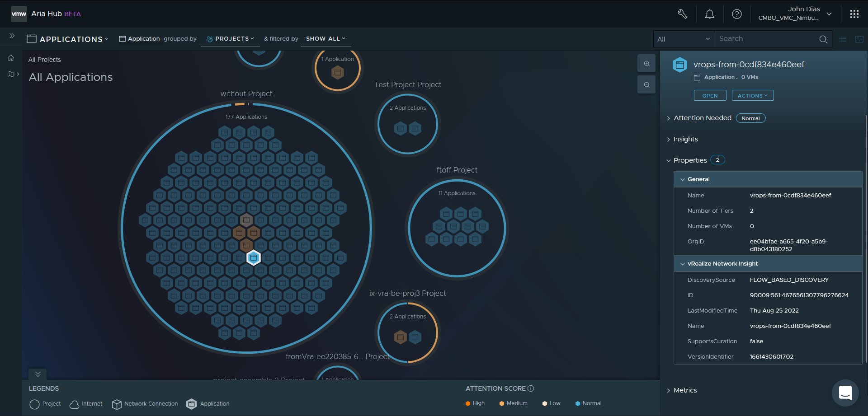Switch to list view icon
This screenshot has width=868, height=416.
tap(843, 39)
